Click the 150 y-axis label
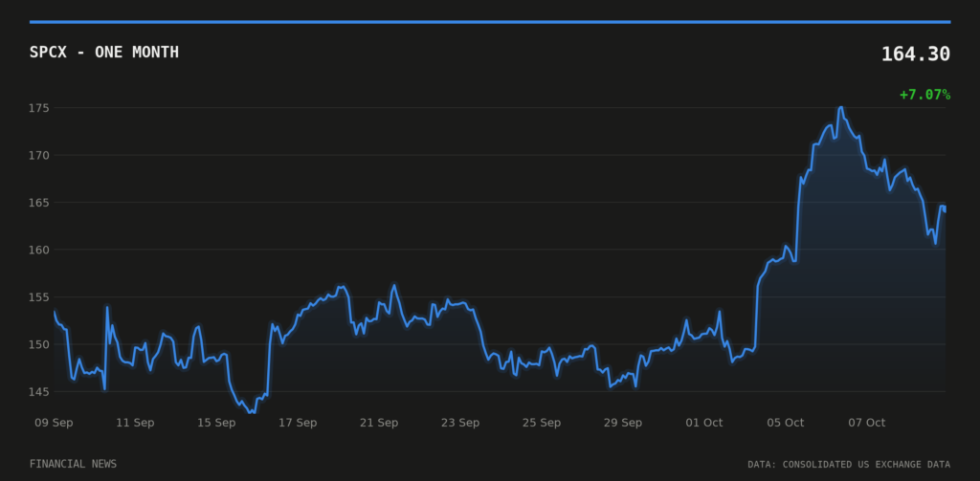 tap(38, 344)
